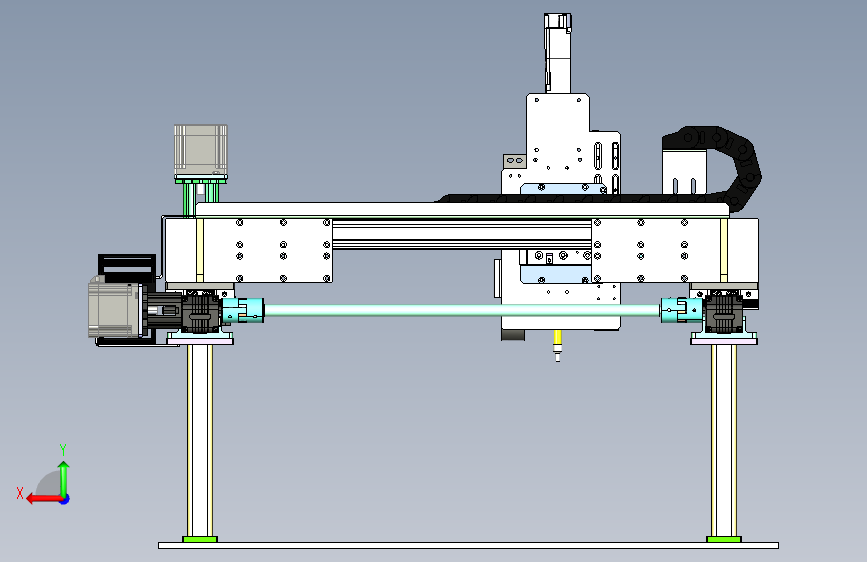Select the right vertical support column

[724, 440]
